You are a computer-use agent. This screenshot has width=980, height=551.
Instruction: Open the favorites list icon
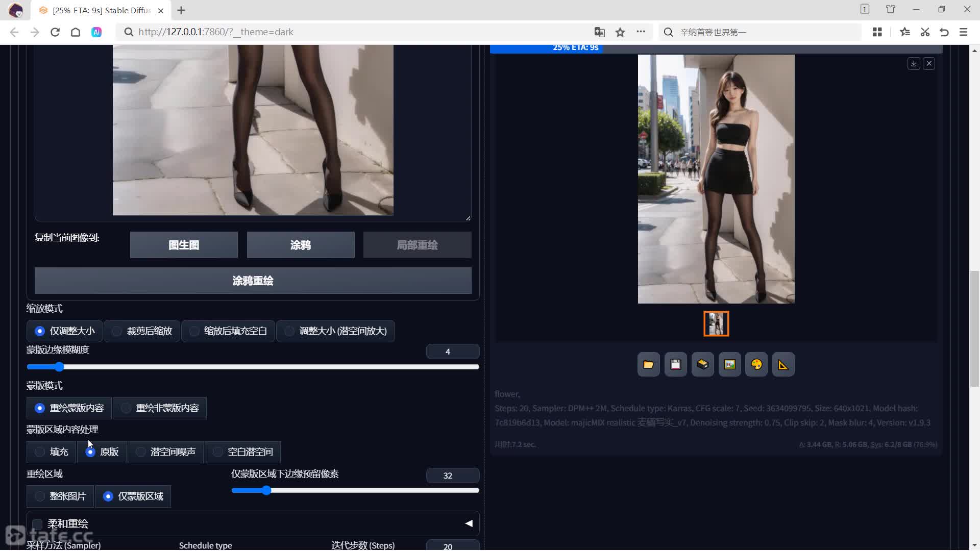click(x=905, y=32)
